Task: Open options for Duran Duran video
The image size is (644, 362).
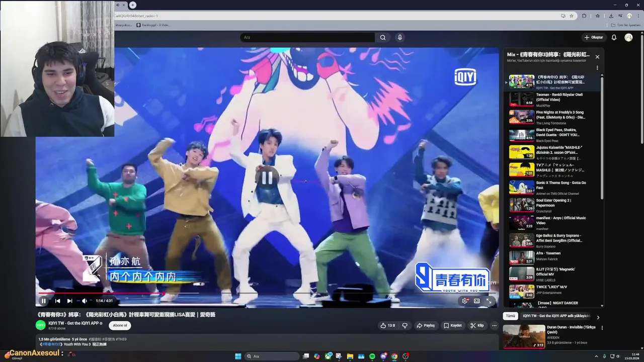Action: 602,328
